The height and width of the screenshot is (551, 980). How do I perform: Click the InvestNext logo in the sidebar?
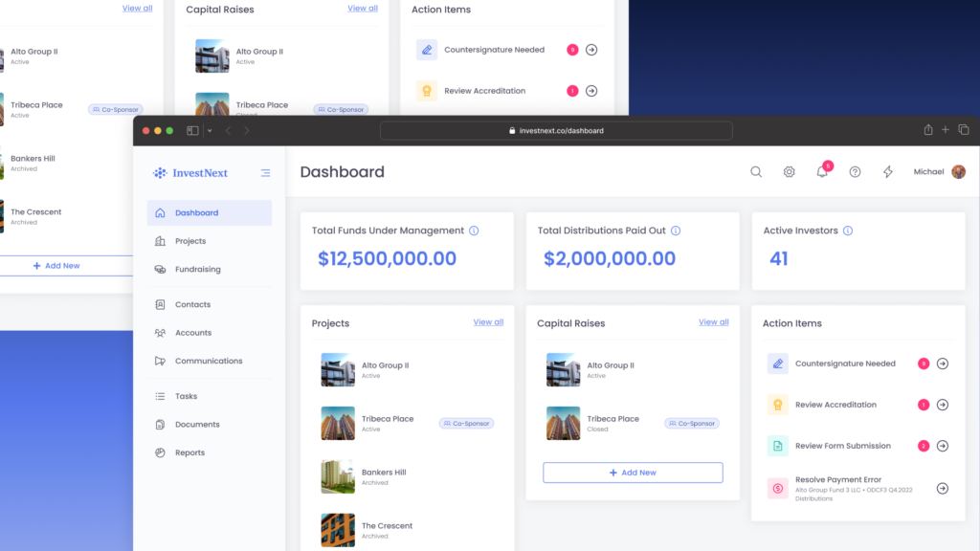click(190, 173)
